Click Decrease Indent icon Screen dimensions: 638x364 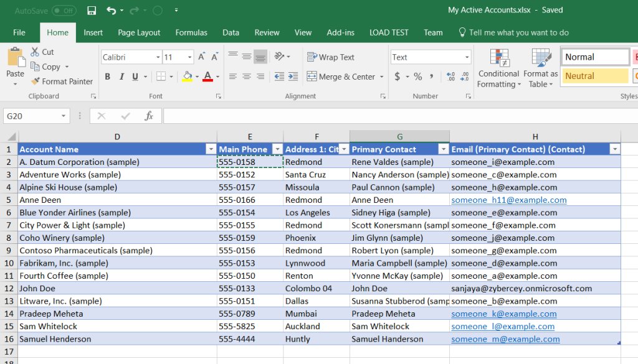[279, 77]
